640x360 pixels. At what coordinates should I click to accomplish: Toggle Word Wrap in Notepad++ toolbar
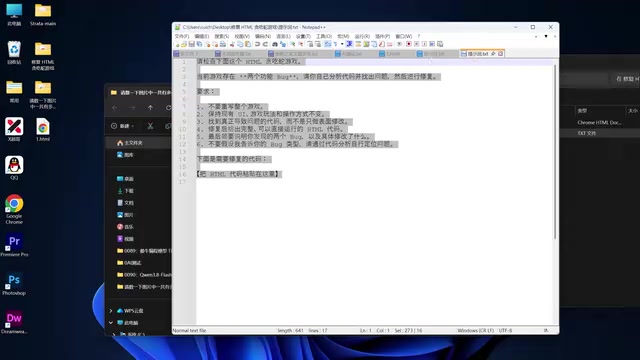pyautogui.click(x=327, y=44)
